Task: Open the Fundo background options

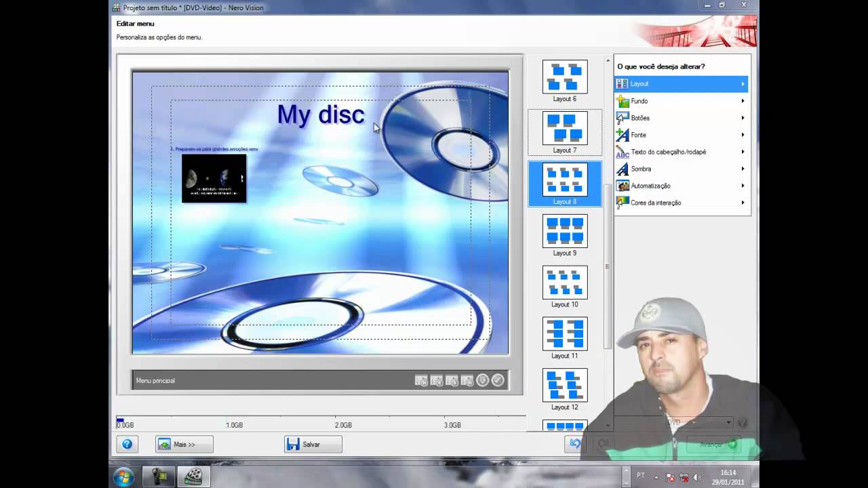Action: tap(681, 101)
